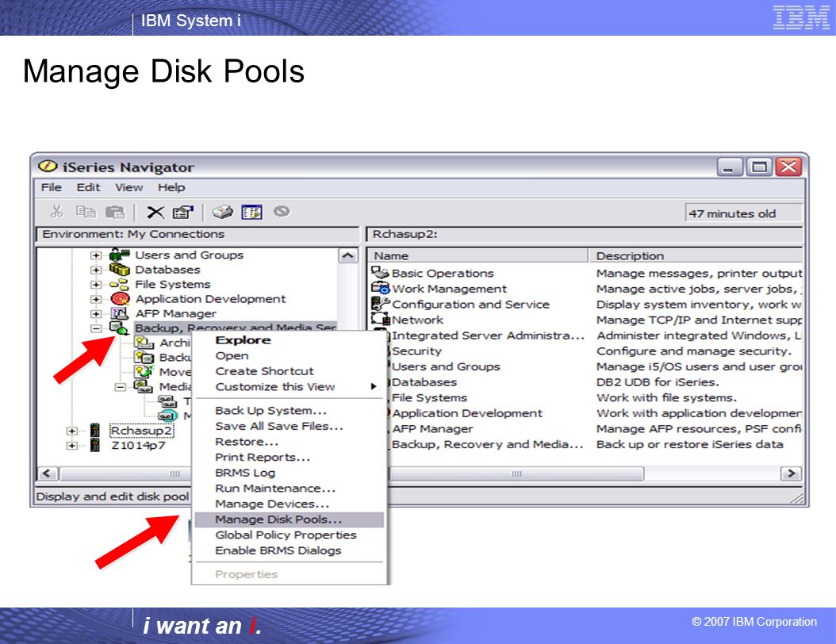Expand the Application Development tree node

(95, 299)
